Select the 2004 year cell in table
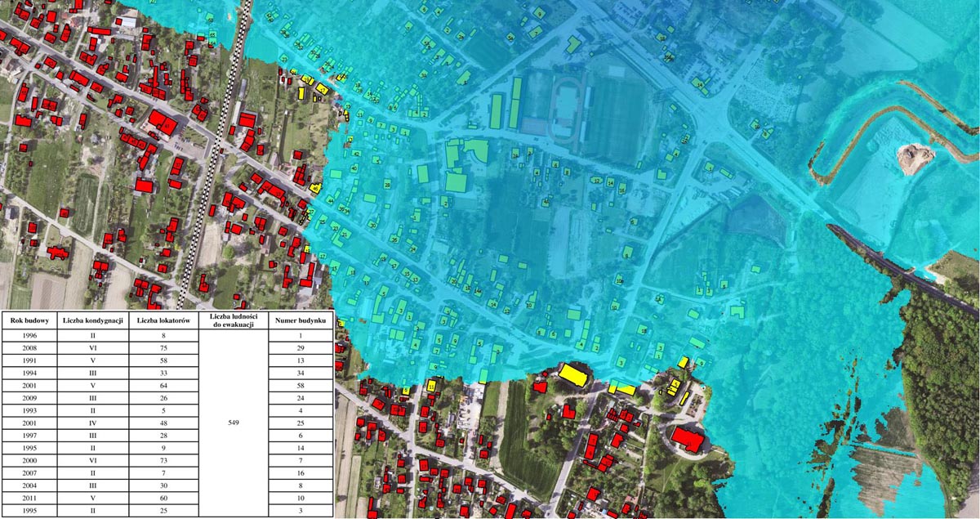This screenshot has height=519, width=980. (29, 485)
